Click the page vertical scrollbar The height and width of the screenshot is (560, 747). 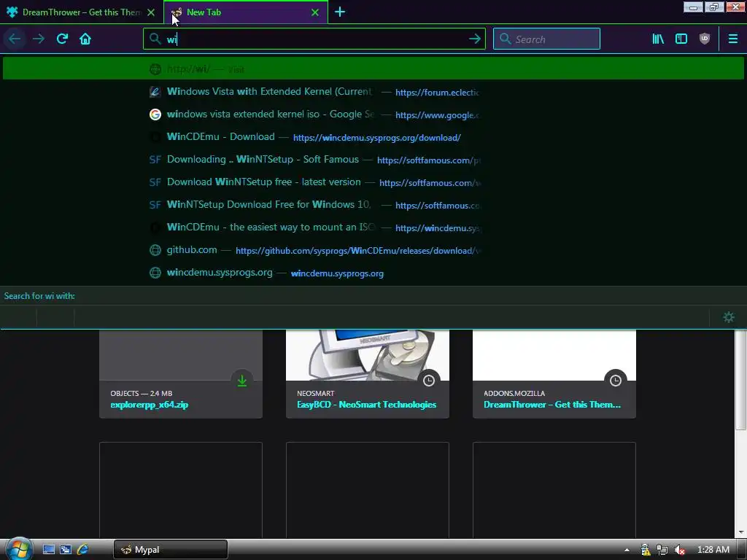[741, 379]
